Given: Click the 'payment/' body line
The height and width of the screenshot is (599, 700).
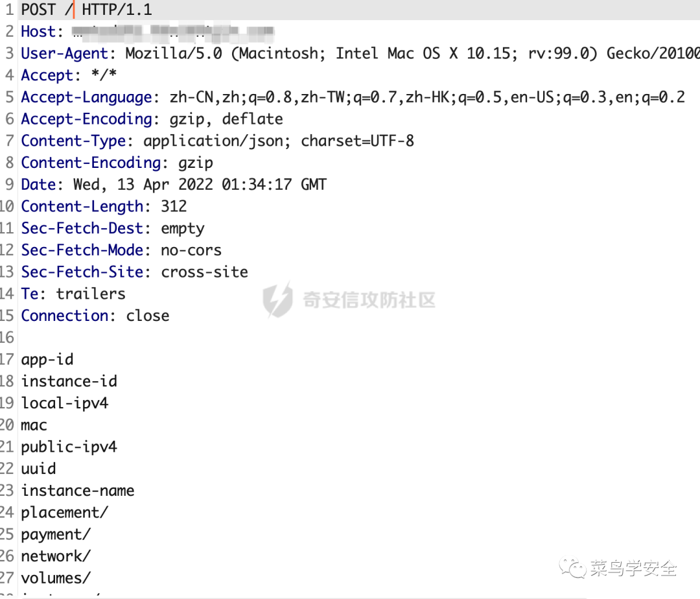Looking at the screenshot, I should tap(56, 535).
